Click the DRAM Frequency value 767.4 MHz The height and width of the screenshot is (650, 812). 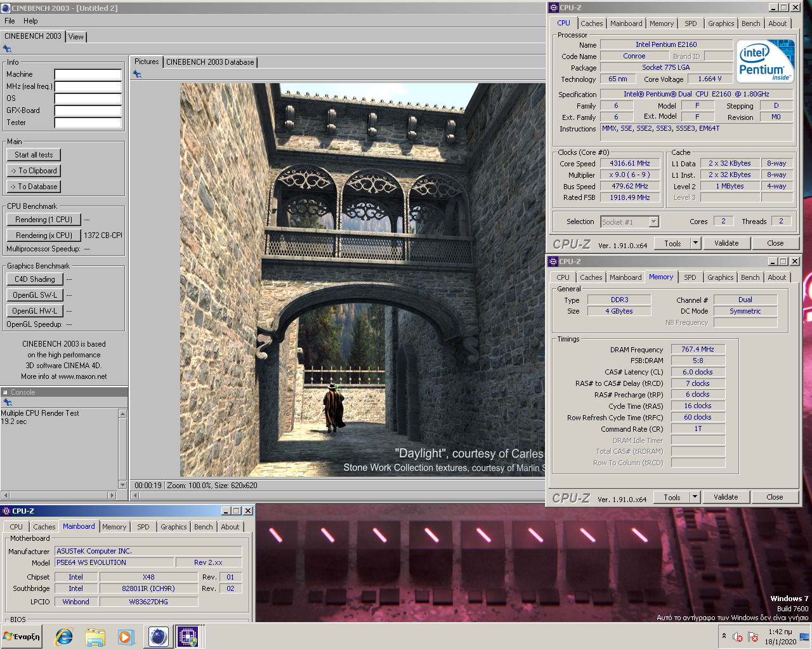(x=698, y=349)
